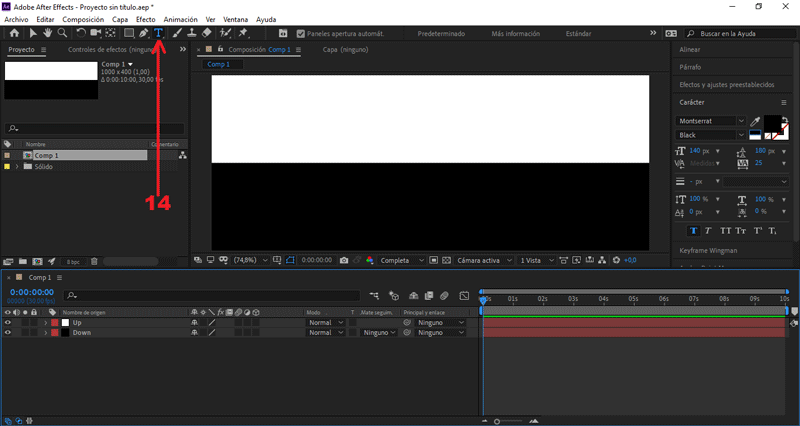Screen dimensions: 800x426
Task: Delete selected project items trash icon
Action: click(x=94, y=262)
